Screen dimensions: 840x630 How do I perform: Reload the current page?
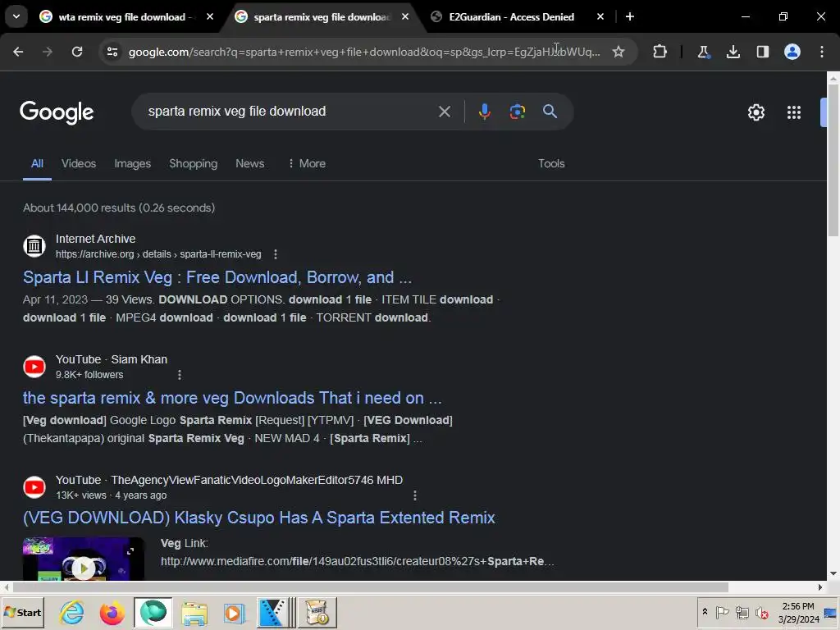(77, 52)
